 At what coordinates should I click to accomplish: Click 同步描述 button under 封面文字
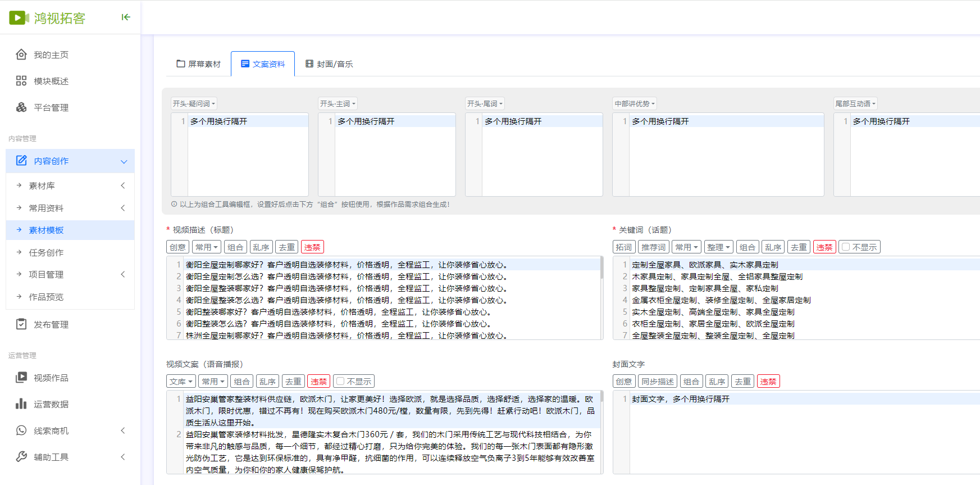click(x=658, y=382)
